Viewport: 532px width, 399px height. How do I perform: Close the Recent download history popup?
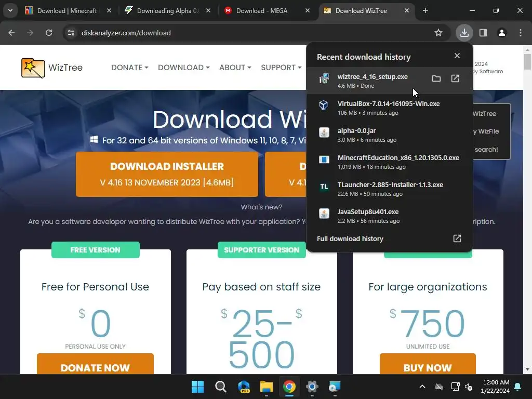457,56
